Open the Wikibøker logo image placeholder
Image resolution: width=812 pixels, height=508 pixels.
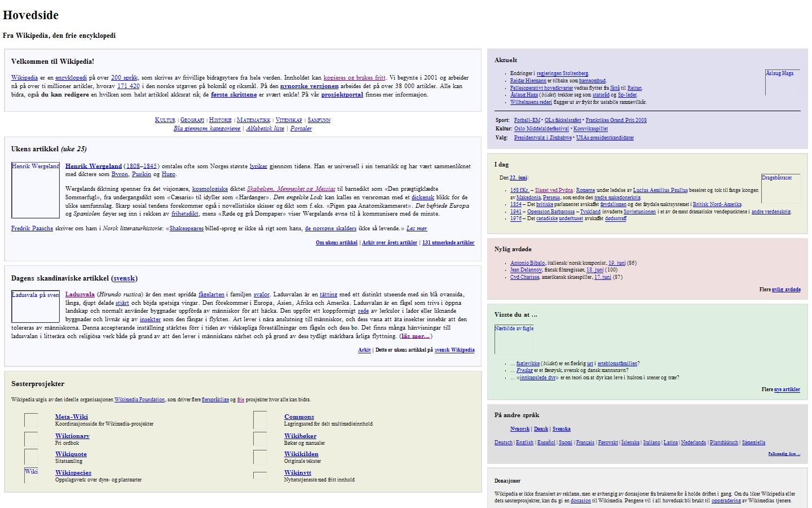tap(260, 439)
